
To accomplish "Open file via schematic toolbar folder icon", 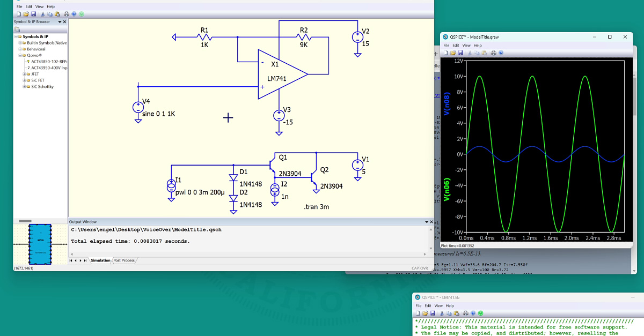I will point(26,14).
